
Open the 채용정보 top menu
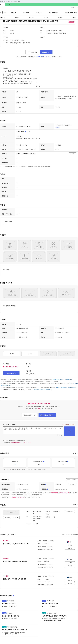[x=13, y=13]
